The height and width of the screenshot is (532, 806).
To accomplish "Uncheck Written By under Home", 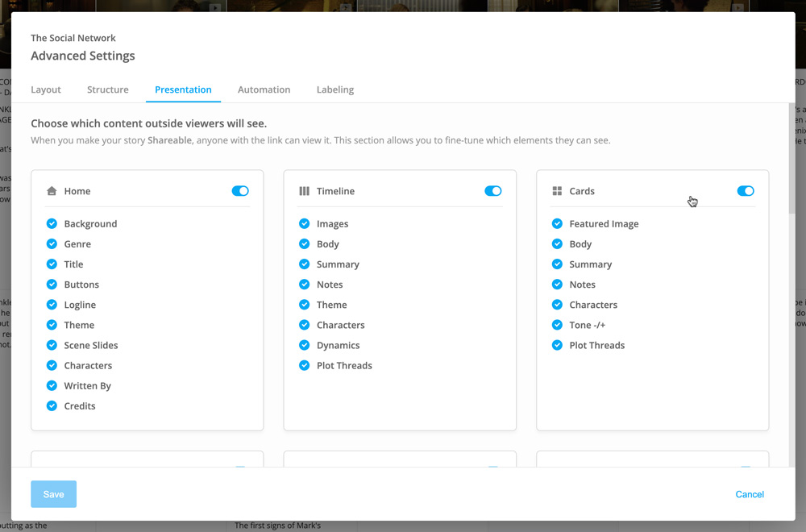I will (52, 385).
